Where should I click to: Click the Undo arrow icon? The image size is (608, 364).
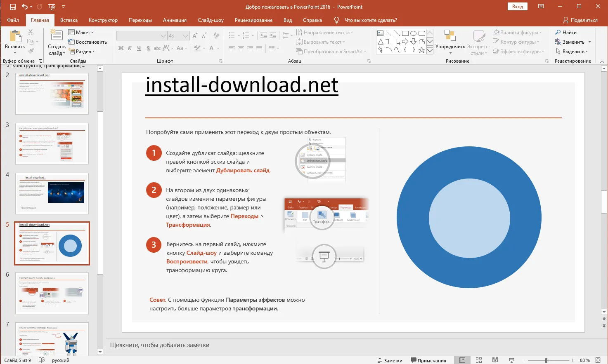[x=25, y=7]
